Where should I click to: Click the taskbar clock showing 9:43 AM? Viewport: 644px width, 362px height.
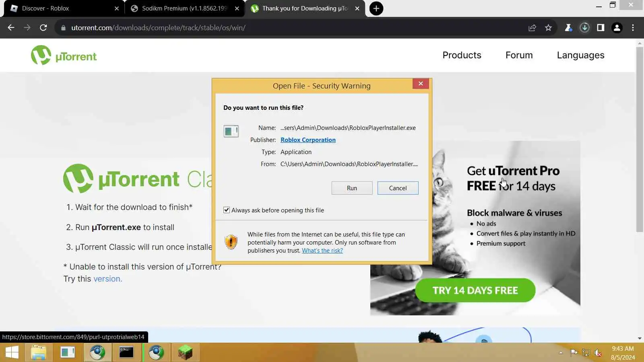pos(623,353)
